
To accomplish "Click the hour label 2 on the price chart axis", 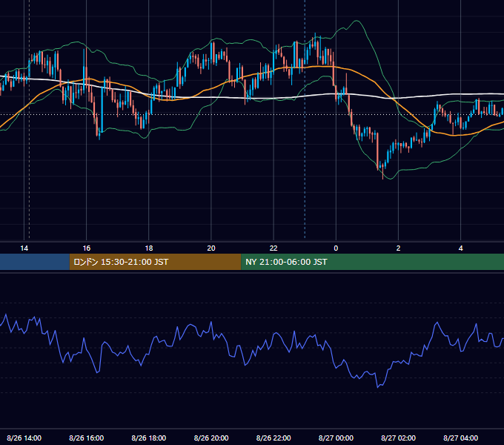I will (x=398, y=248).
